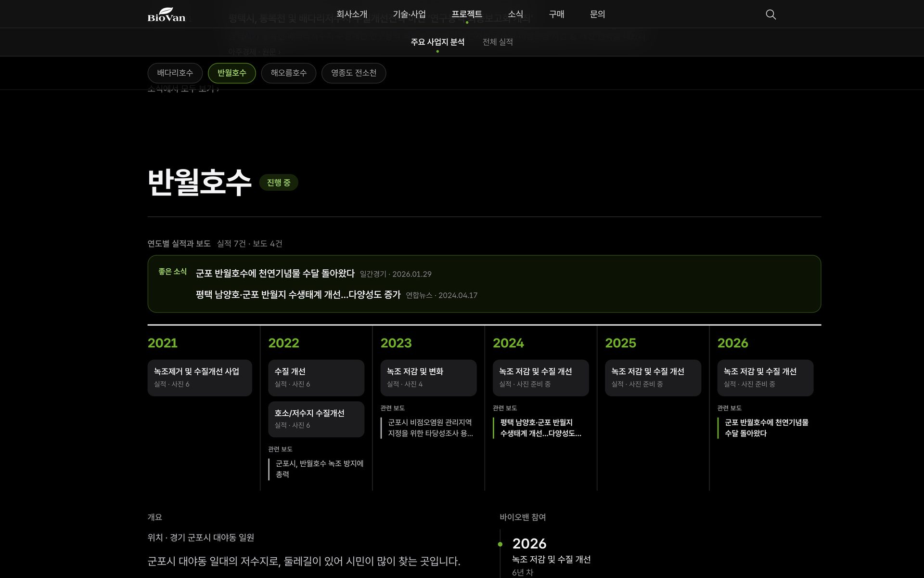924x578 pixels.
Task: Select the 영종도 전소천 chip
Action: 354,73
